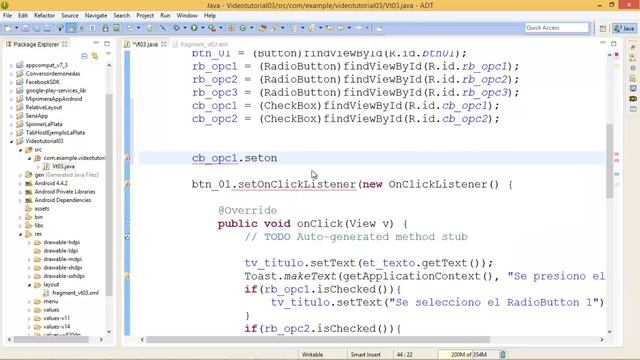Maximize the editor area
Viewport: 640px width, 360px height.
coord(613,43)
